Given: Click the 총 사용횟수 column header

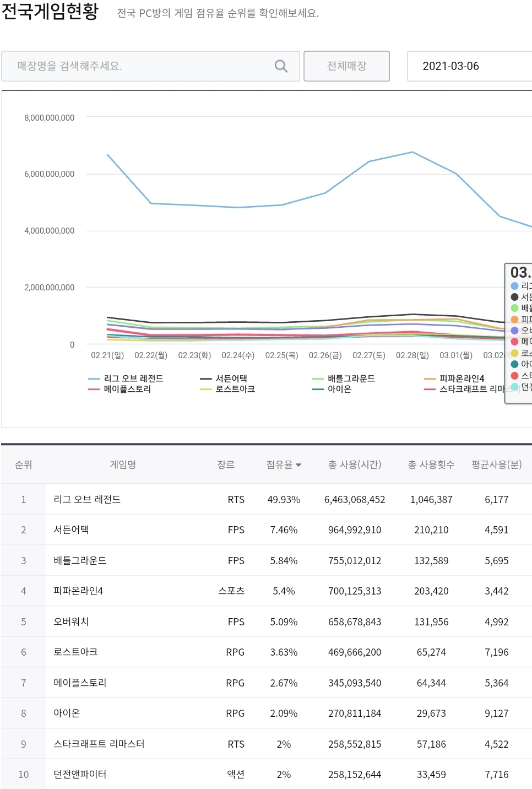Looking at the screenshot, I should point(431,464).
